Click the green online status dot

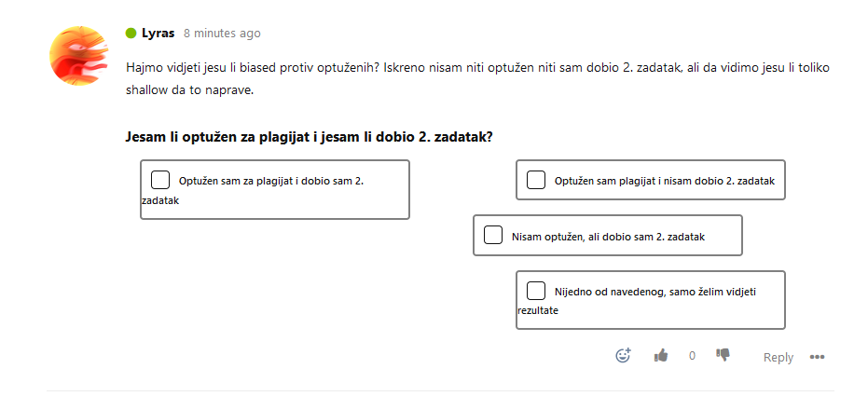pyautogui.click(x=131, y=34)
